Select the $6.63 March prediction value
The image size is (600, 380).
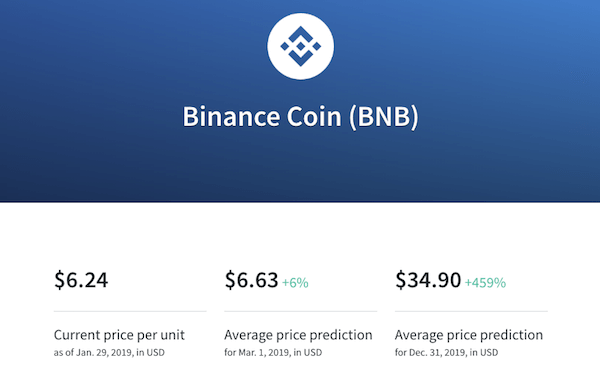click(251, 280)
